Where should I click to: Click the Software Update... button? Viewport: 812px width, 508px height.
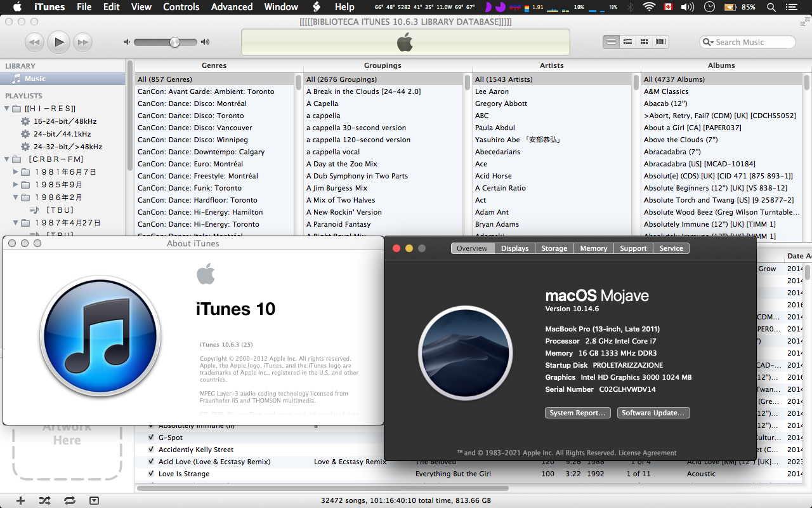coord(653,413)
